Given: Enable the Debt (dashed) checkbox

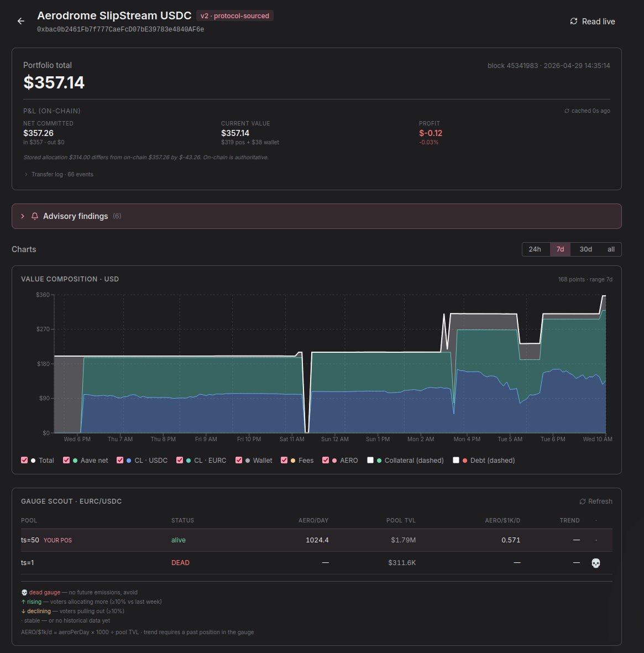Looking at the screenshot, I should pos(456,460).
